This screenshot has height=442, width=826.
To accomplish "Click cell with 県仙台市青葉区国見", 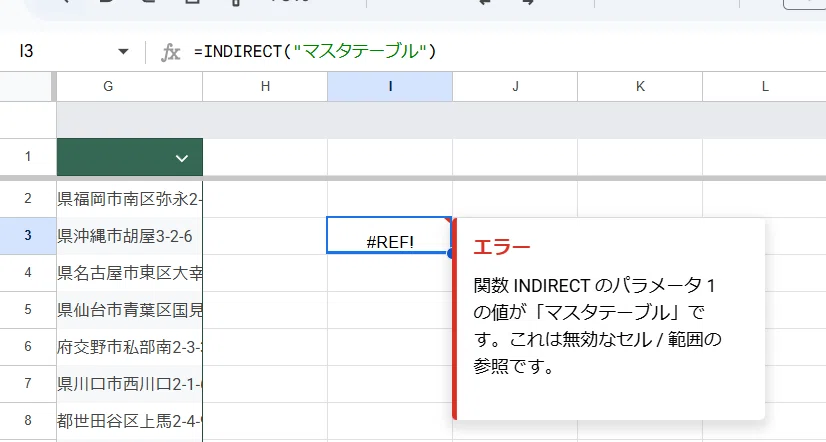I will point(129,309).
